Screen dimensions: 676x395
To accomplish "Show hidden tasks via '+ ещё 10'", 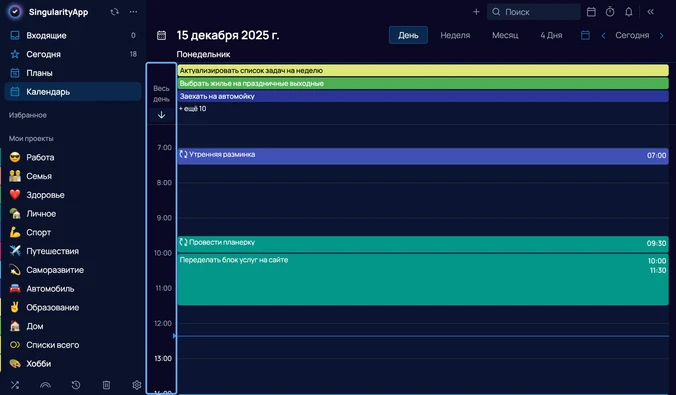I will [x=192, y=109].
